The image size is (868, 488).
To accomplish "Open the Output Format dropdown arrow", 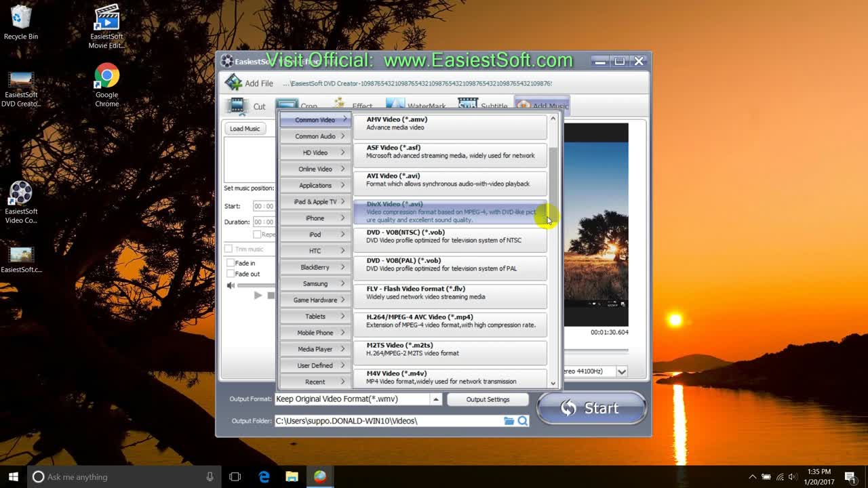I will point(436,399).
